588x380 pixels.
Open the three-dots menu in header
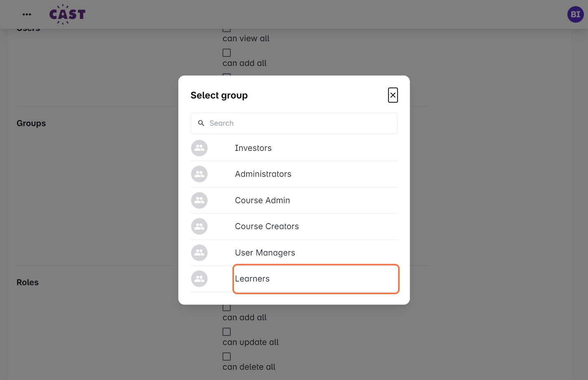tap(27, 14)
